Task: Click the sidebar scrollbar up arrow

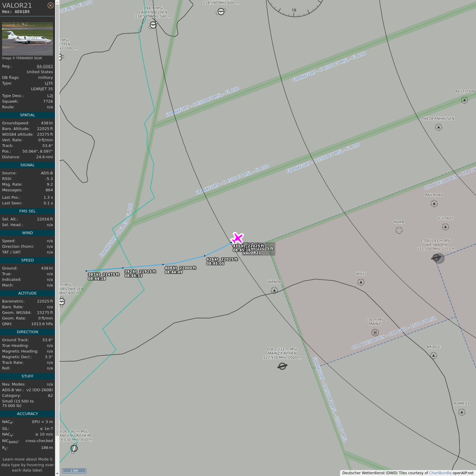Action: coord(57,2)
